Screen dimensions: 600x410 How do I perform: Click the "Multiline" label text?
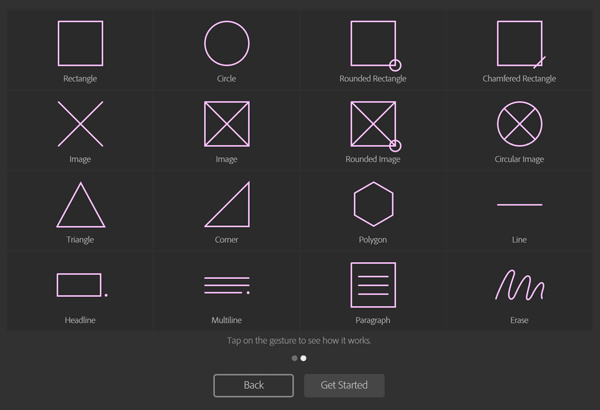click(227, 320)
